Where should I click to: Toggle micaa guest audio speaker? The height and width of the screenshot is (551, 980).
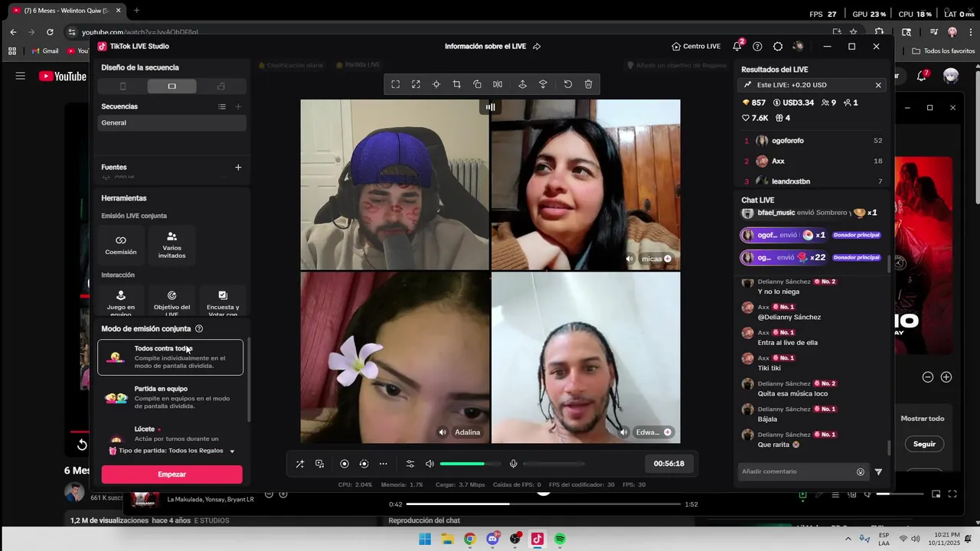629,259
